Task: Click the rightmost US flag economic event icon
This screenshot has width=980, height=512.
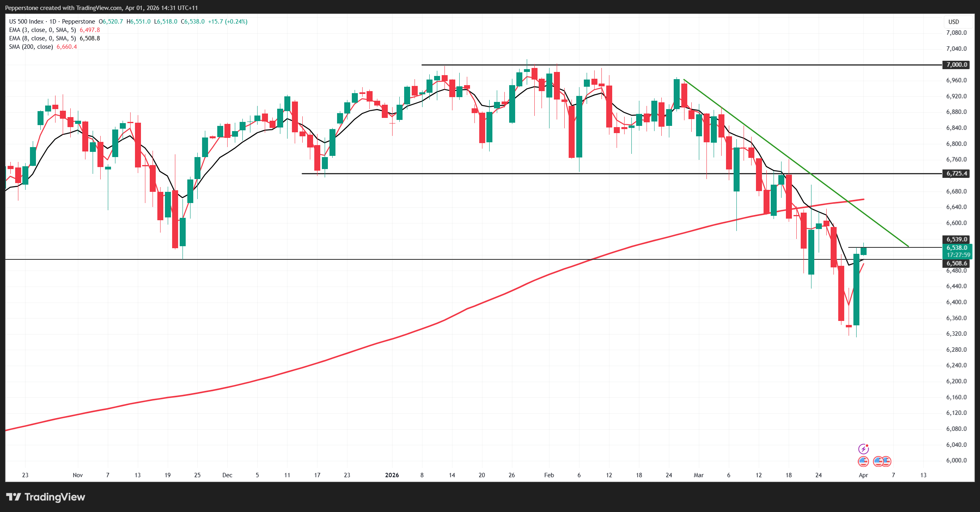Action: (887, 462)
